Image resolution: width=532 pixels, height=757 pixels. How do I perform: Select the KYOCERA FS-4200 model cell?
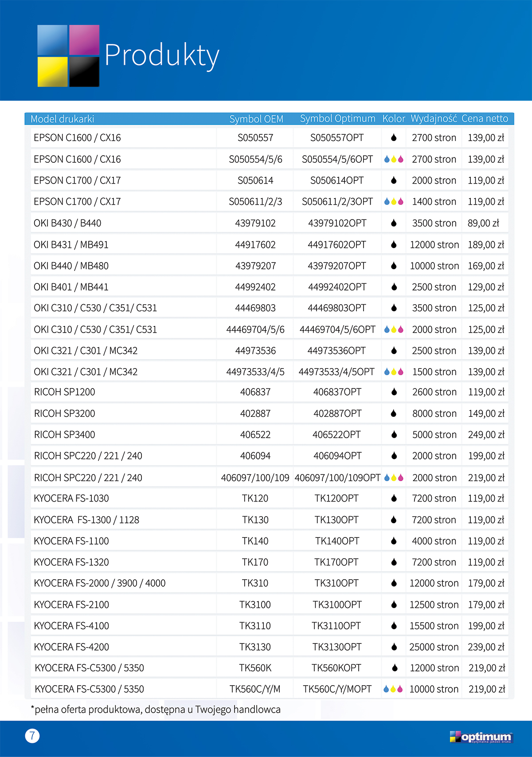(x=123, y=647)
